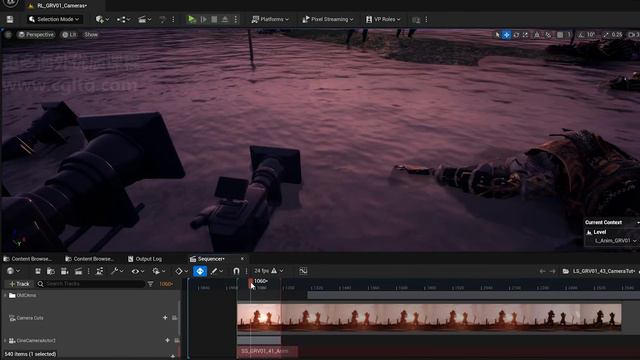Open the Selection Mode dropdown
Image resolution: width=640 pixels, height=360 pixels.
tap(54, 19)
